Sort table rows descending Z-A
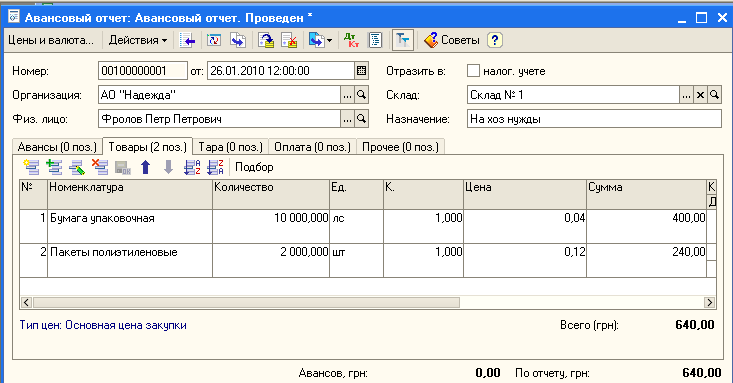 (215, 167)
